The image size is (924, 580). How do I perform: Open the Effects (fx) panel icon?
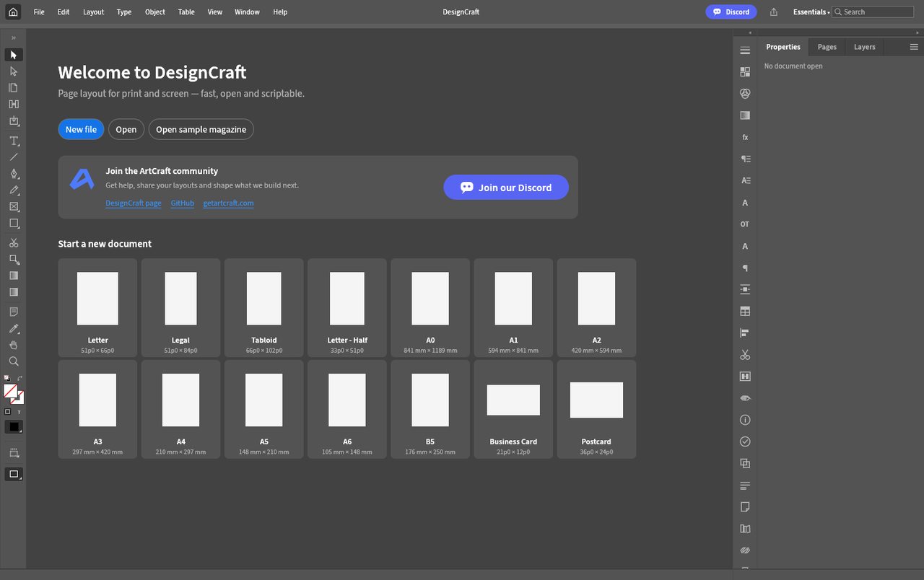pos(745,137)
